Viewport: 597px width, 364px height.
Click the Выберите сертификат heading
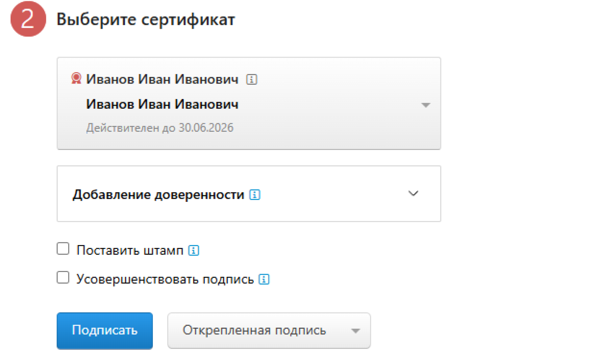(x=146, y=19)
